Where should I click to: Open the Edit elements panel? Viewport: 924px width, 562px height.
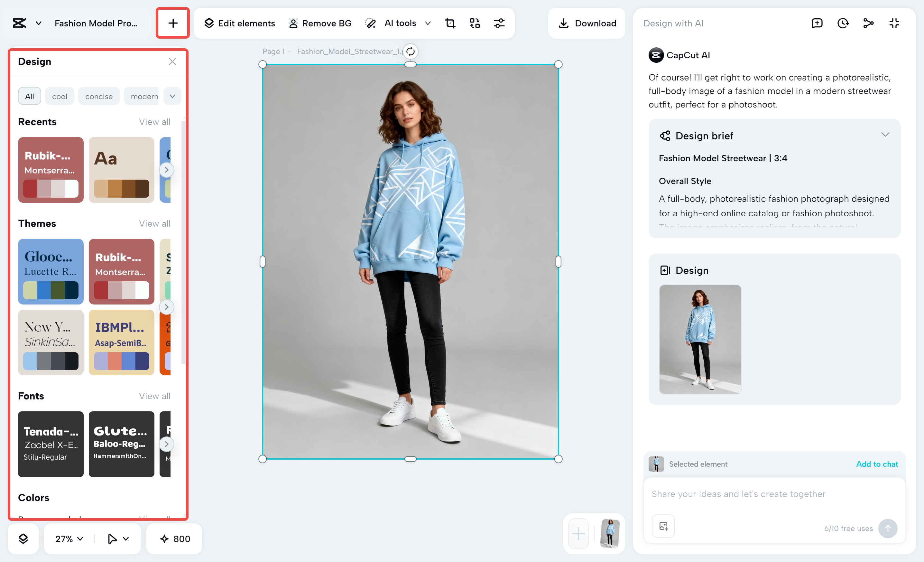tap(239, 23)
